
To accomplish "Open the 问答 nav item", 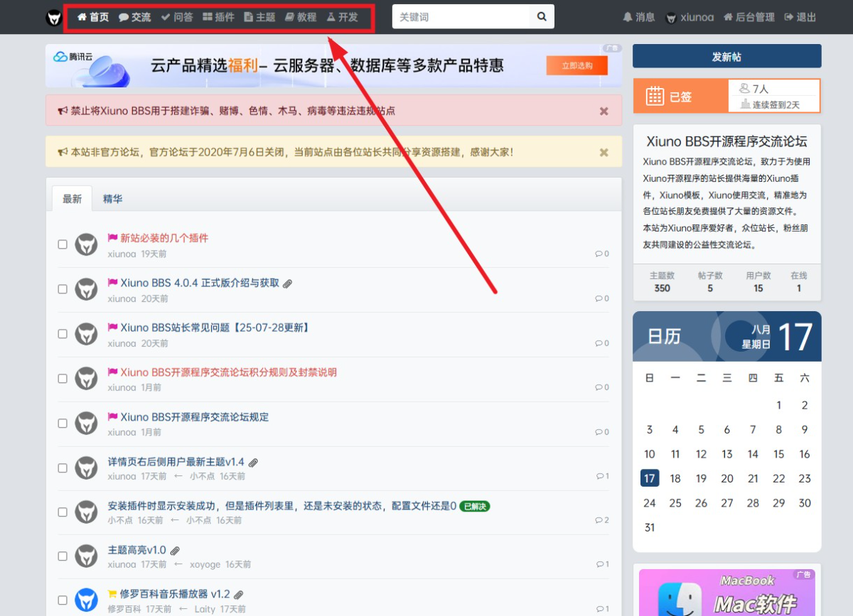I will pyautogui.click(x=177, y=17).
